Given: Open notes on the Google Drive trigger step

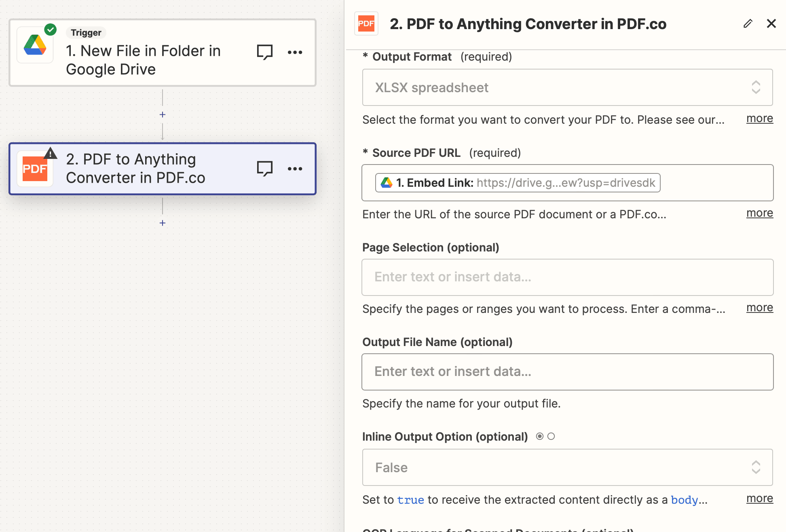Looking at the screenshot, I should [x=265, y=52].
